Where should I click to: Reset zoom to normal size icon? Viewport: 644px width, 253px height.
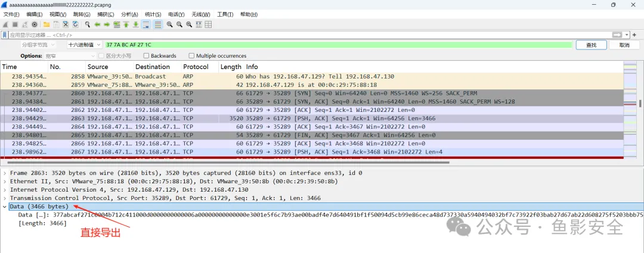(189, 24)
